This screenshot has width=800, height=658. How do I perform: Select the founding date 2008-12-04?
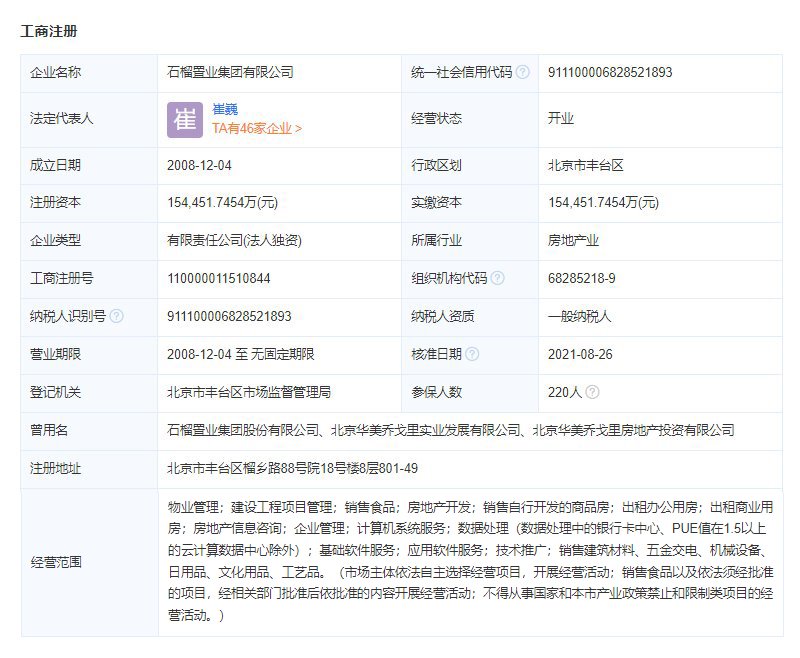pyautogui.click(x=199, y=165)
